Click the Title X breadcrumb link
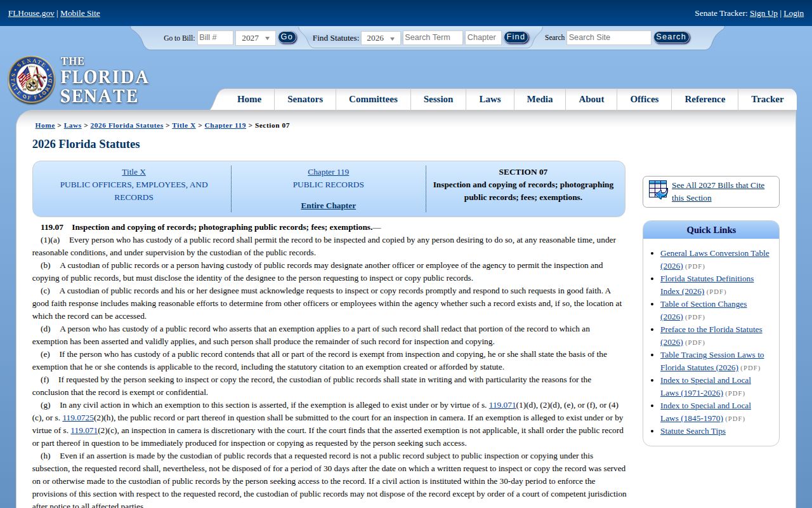812x508 pixels. [x=184, y=125]
